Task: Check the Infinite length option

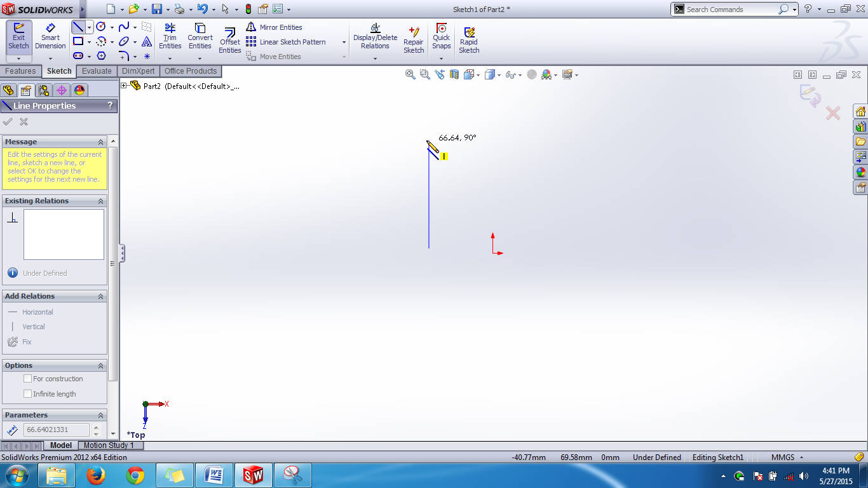Action: click(27, 393)
